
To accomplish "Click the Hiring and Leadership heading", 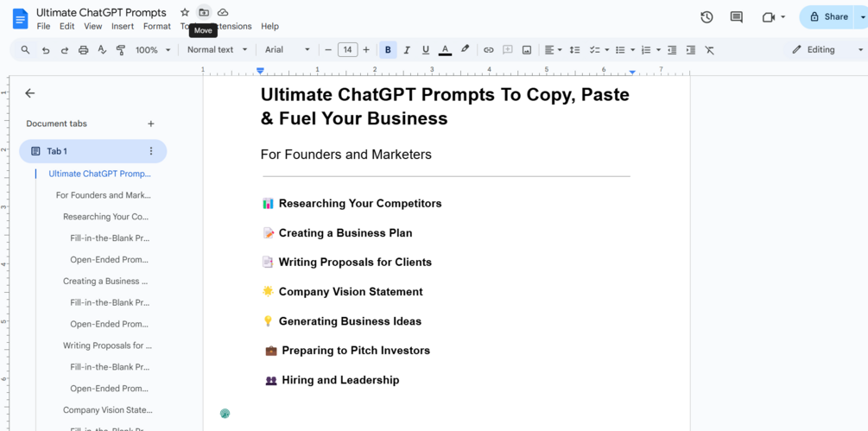I will (340, 380).
